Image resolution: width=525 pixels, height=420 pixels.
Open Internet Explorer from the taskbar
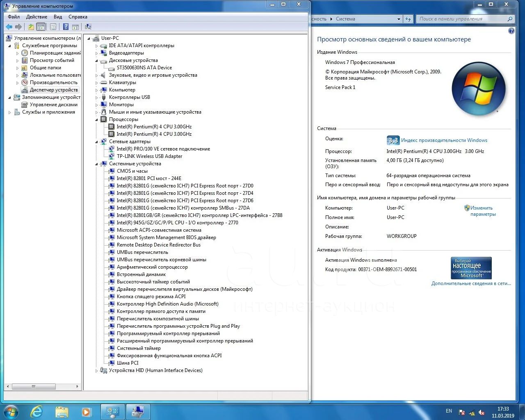pos(37,411)
